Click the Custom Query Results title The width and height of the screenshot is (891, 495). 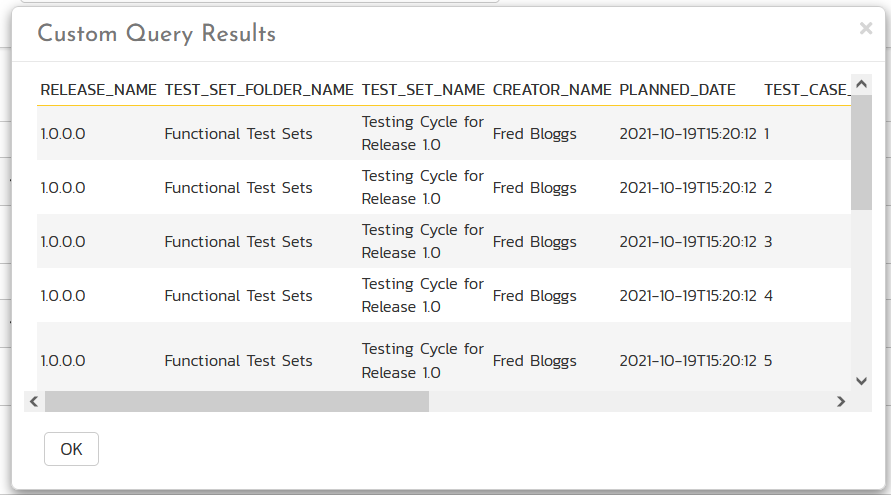(x=156, y=34)
